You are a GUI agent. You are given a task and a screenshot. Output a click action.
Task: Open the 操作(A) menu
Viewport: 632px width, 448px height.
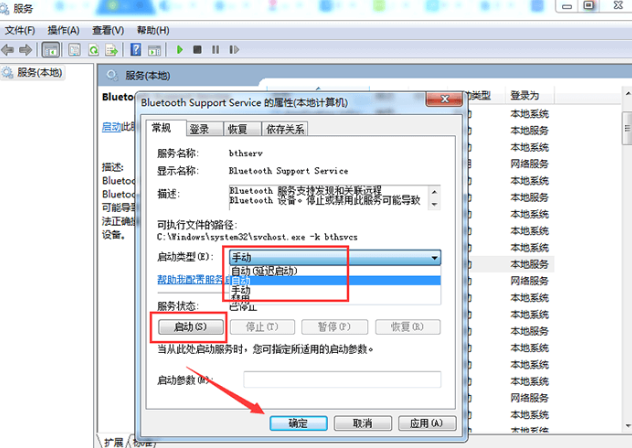pyautogui.click(x=63, y=30)
